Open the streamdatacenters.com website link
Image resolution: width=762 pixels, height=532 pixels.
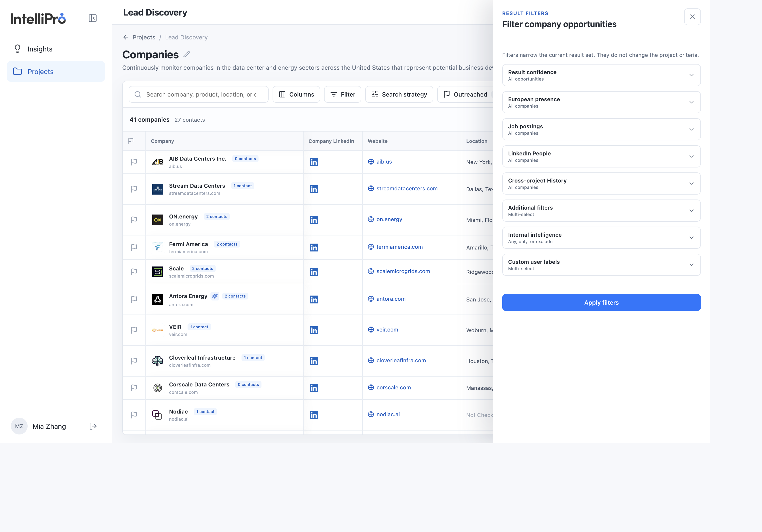(407, 188)
